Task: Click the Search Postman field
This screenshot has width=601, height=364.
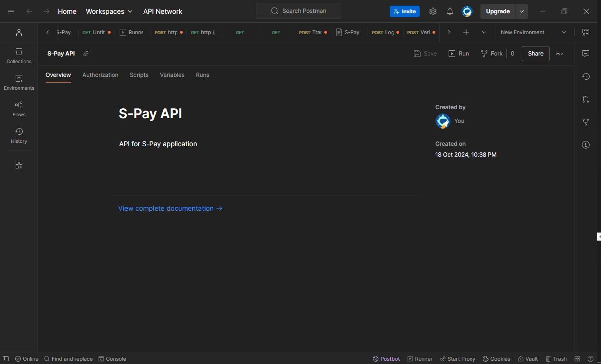Action: coord(299,11)
